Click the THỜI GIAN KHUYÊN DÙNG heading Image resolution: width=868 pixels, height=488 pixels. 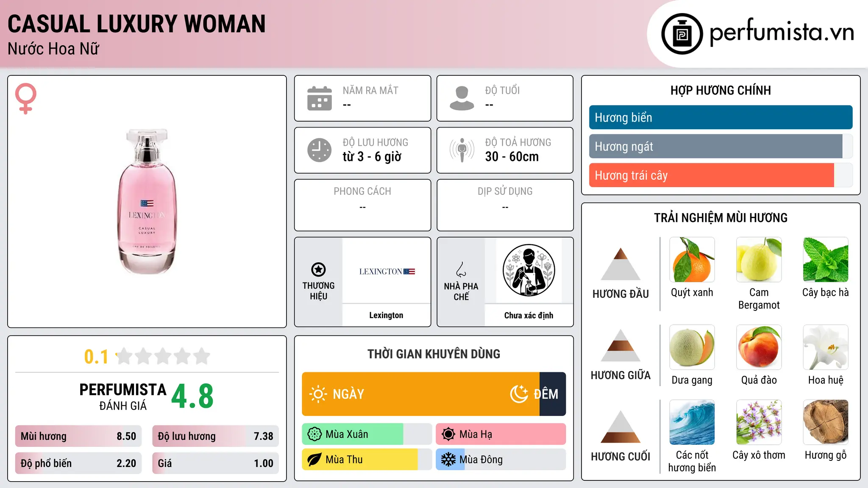tap(434, 354)
